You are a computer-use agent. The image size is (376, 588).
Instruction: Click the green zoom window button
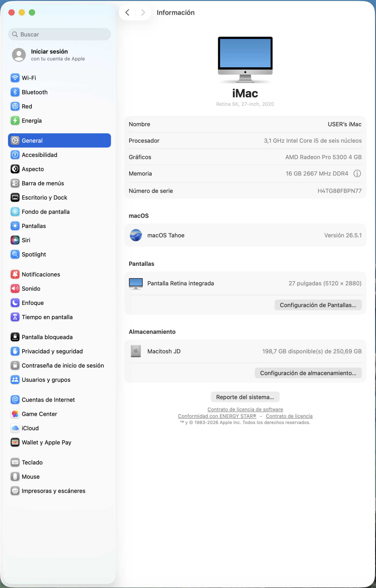[32, 12]
